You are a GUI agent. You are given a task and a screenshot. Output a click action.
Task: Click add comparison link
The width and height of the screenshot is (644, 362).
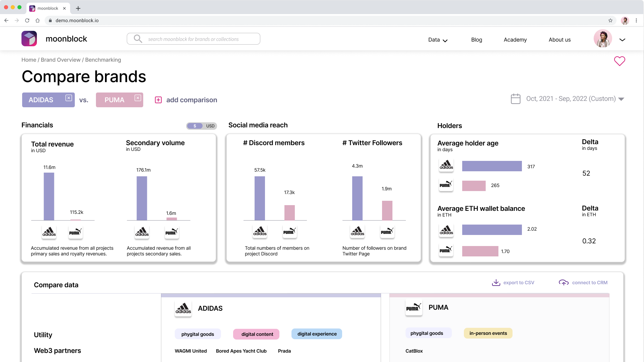tap(192, 100)
